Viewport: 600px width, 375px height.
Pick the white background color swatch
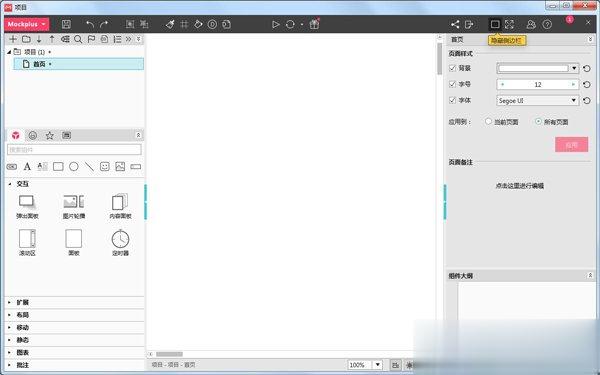pyautogui.click(x=533, y=68)
